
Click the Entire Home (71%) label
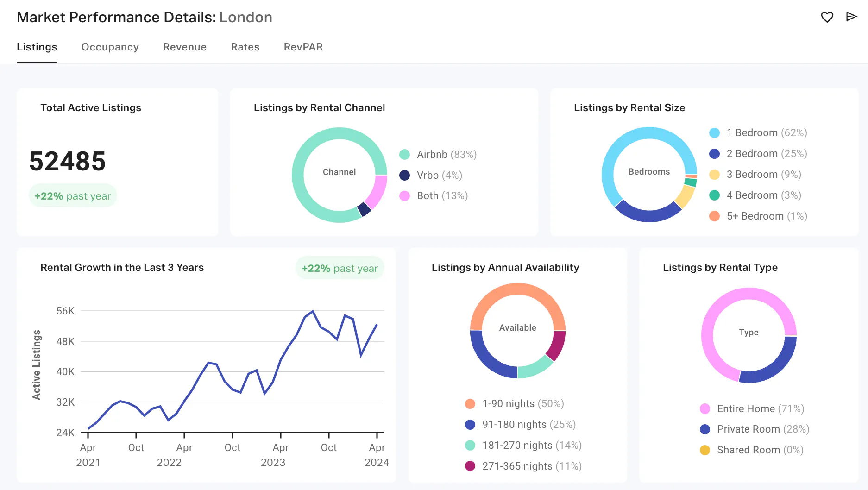[x=761, y=408]
